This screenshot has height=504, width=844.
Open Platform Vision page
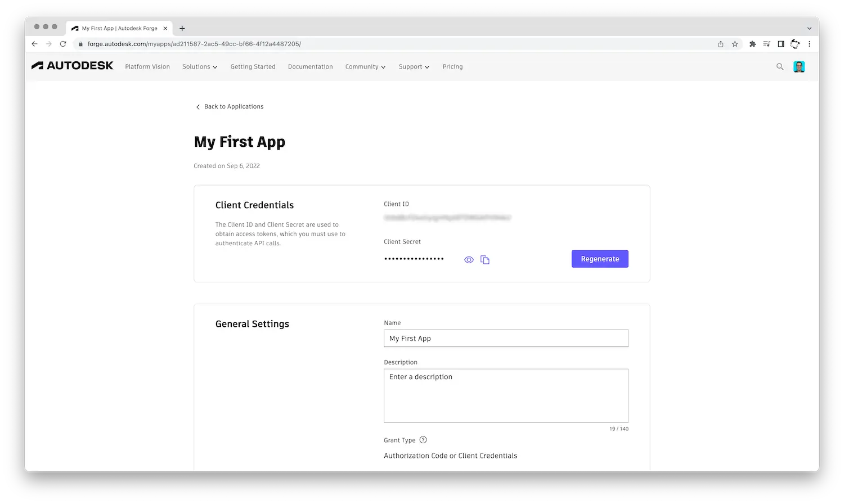147,66
